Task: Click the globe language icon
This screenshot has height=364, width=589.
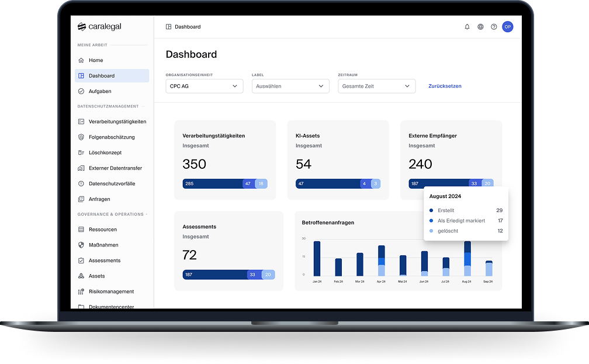Action: coord(480,27)
